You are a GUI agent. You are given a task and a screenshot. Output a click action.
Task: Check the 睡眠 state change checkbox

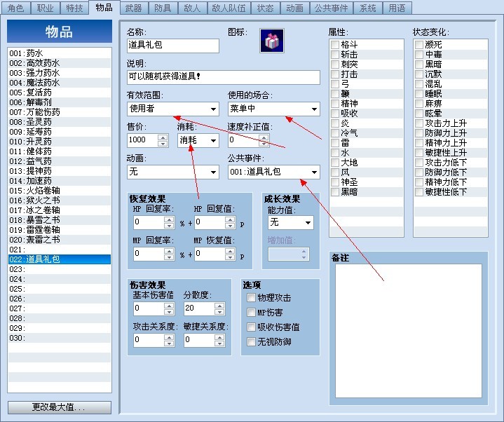point(419,94)
